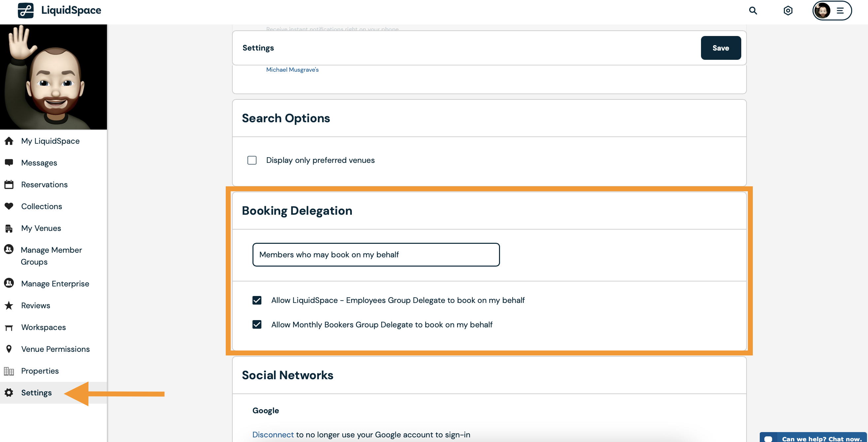The width and height of the screenshot is (868, 442).
Task: Click the Collections heart icon
Action: pos(9,206)
